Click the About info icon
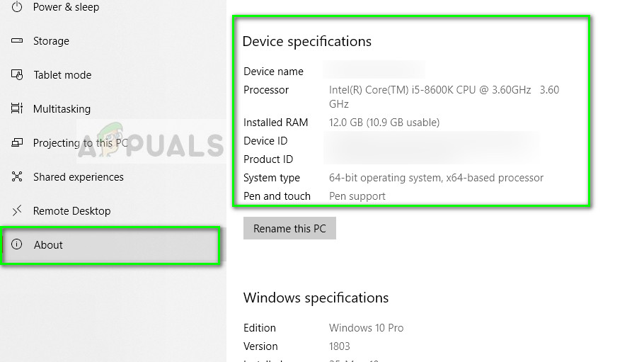The width and height of the screenshot is (644, 362). tap(17, 245)
